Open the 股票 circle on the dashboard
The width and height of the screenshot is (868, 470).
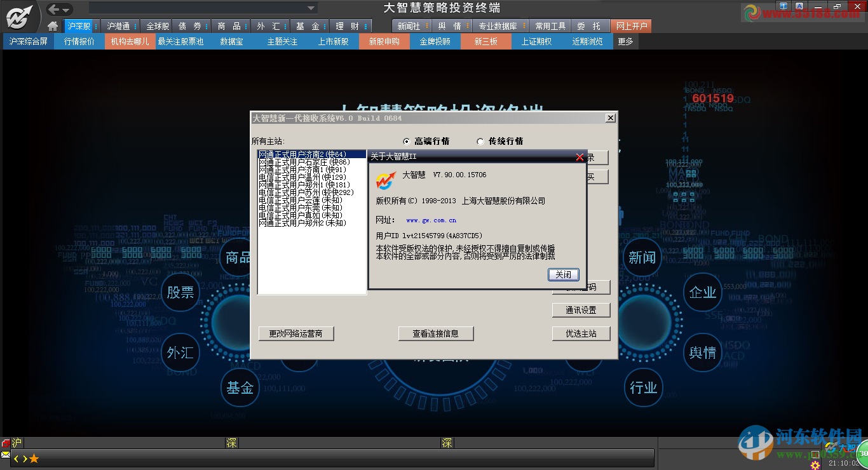click(x=180, y=292)
